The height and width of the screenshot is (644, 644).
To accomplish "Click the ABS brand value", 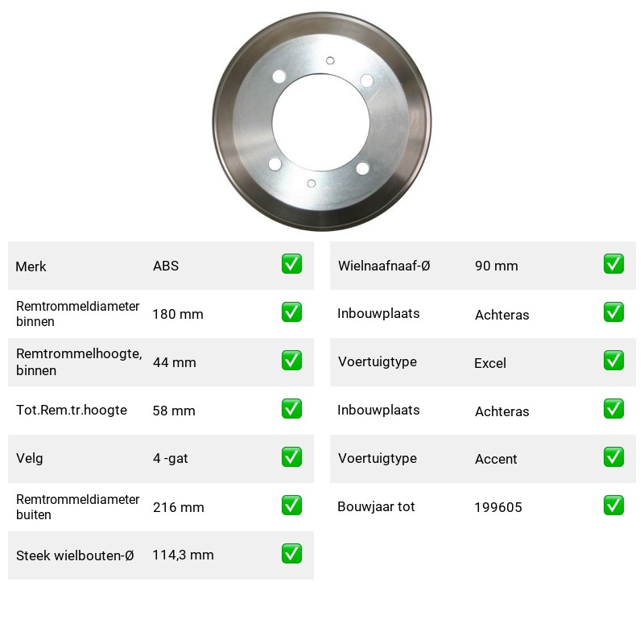I will [166, 266].
